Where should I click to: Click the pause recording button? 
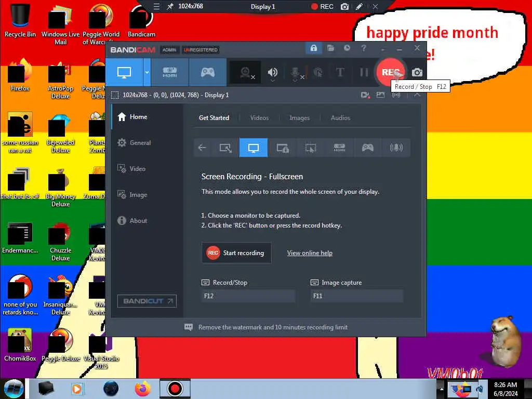pos(364,72)
